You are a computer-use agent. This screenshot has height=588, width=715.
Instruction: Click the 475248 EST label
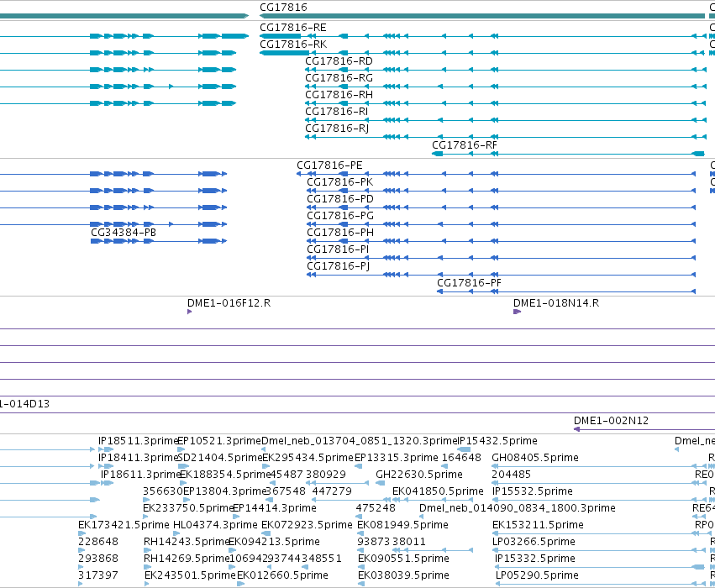pos(376,508)
